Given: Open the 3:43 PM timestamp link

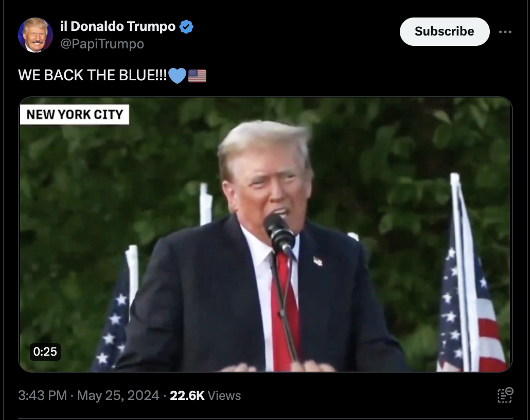Looking at the screenshot, I should pos(42,395).
